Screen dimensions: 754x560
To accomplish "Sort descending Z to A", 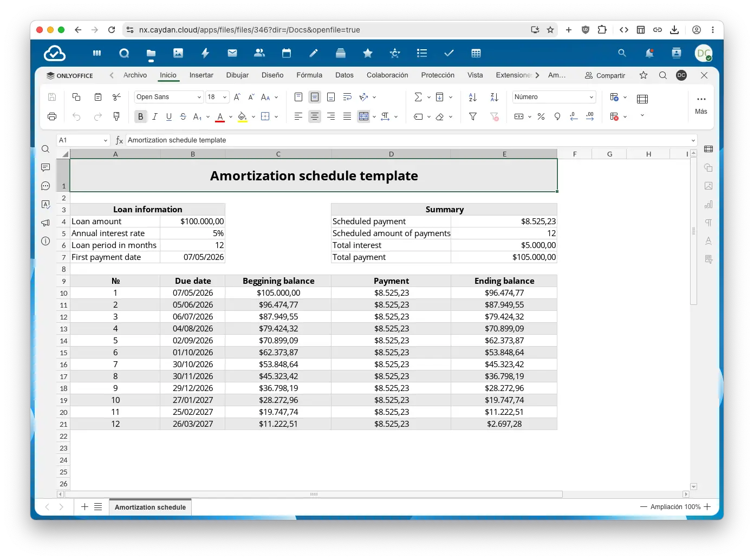I will [494, 97].
